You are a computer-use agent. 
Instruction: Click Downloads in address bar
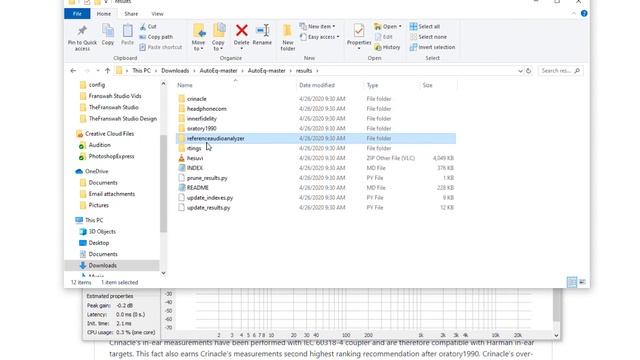click(175, 71)
